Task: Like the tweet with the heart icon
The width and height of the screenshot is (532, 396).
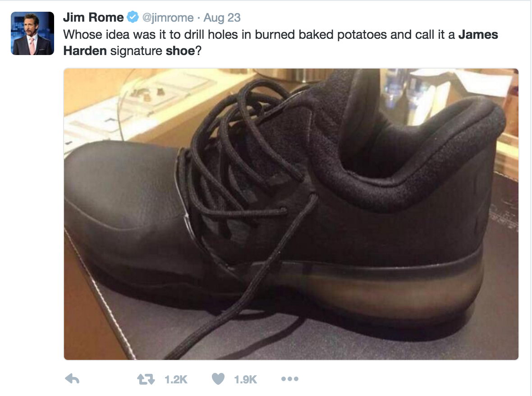Action: pos(218,379)
